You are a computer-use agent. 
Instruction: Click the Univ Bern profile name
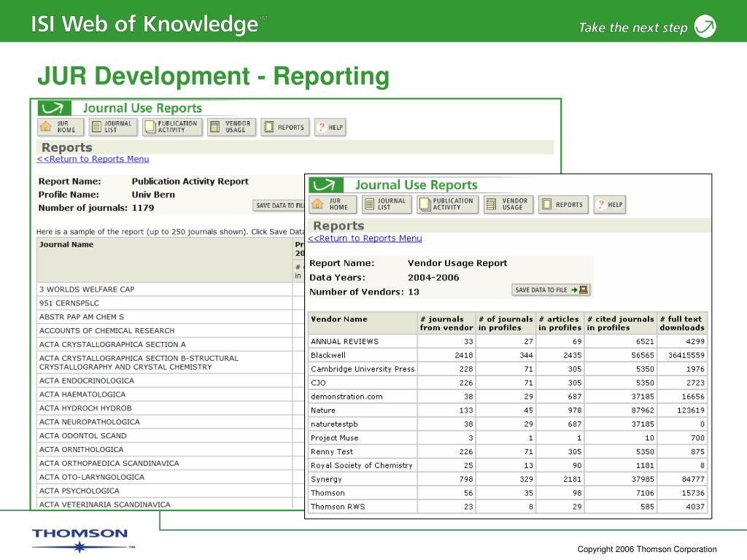click(153, 195)
